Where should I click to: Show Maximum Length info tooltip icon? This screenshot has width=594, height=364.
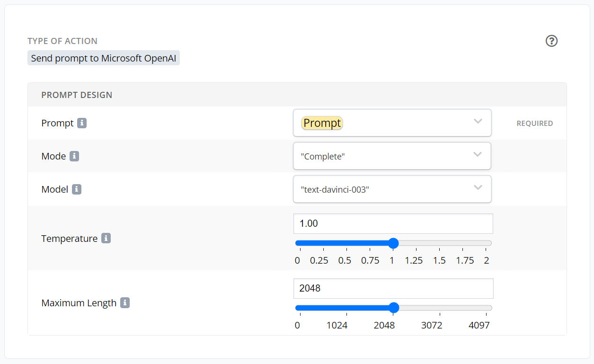pos(125,303)
